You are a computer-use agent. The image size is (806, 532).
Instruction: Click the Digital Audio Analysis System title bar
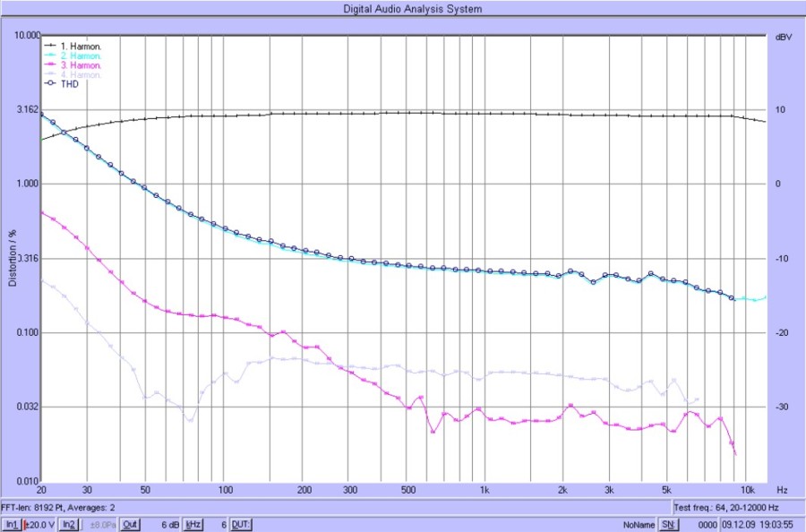point(413,9)
